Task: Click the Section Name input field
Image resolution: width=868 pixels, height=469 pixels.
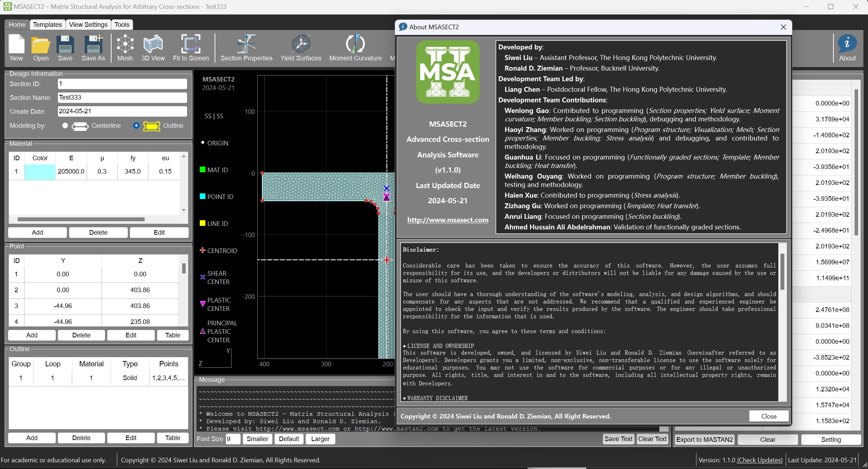Action: 122,97
